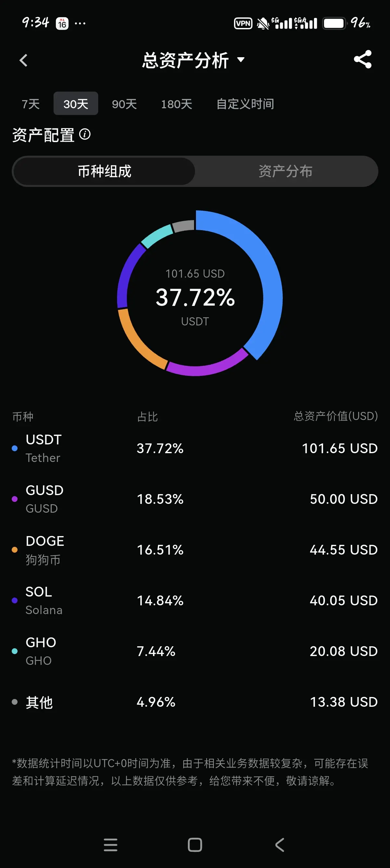Open the 其他 assets row
This screenshot has width=390, height=868.
[195, 702]
